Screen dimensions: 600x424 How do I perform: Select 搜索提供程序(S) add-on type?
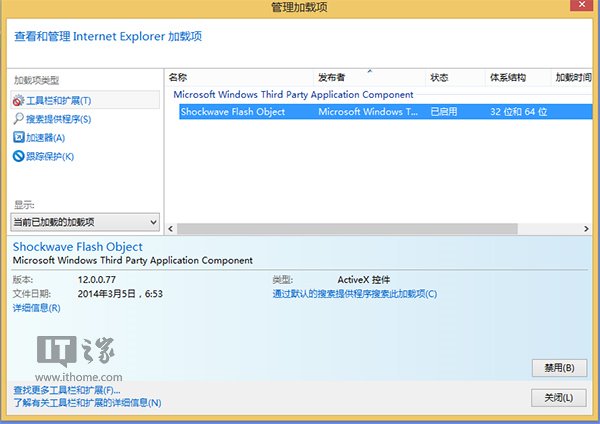58,119
